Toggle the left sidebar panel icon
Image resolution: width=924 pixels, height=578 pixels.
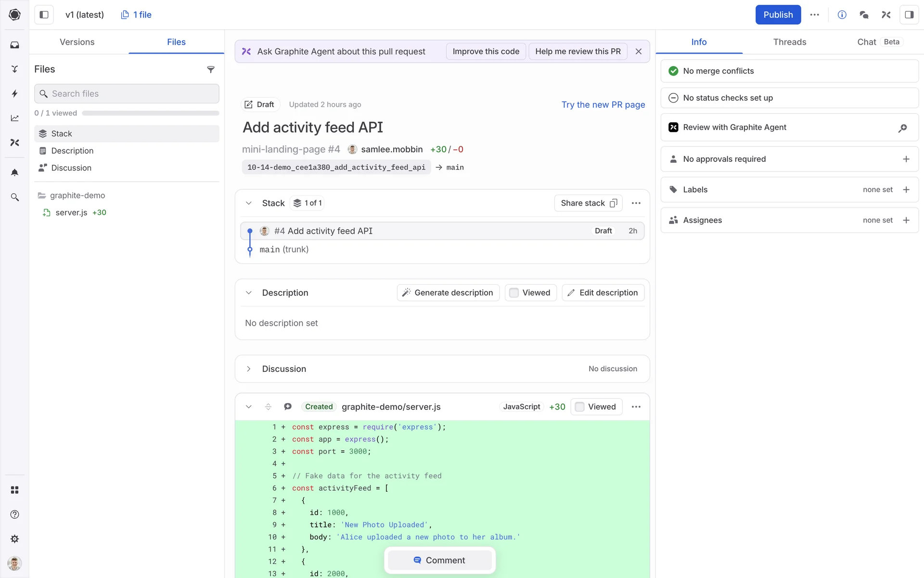44,14
